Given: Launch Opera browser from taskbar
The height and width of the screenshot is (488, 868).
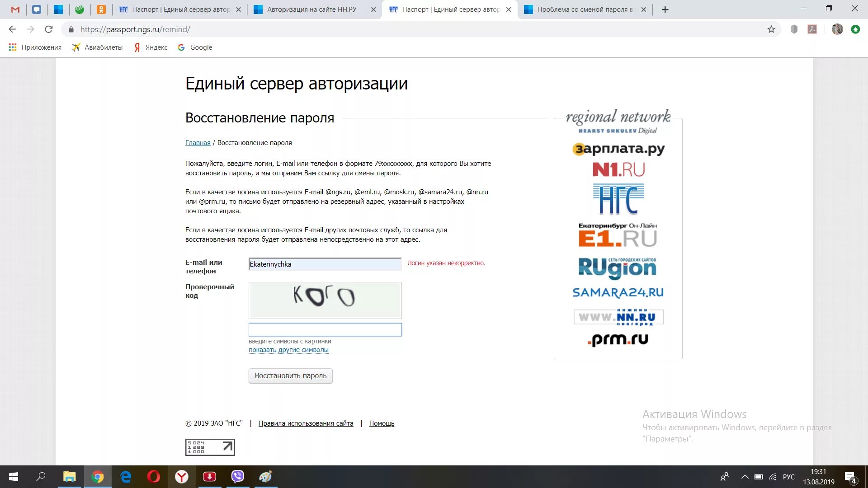Looking at the screenshot, I should [154, 477].
